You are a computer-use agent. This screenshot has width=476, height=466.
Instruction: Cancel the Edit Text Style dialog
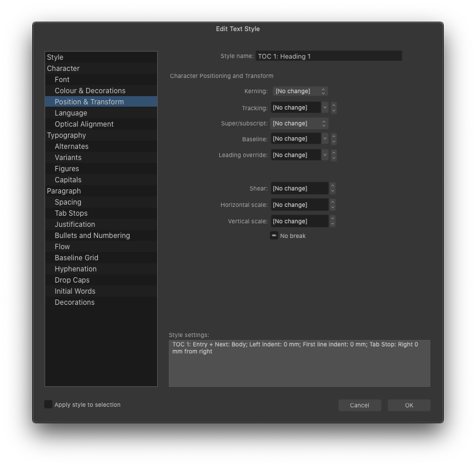pyautogui.click(x=359, y=405)
